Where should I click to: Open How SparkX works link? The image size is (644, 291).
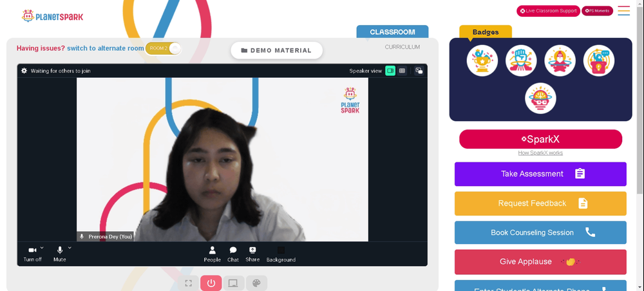point(540,153)
